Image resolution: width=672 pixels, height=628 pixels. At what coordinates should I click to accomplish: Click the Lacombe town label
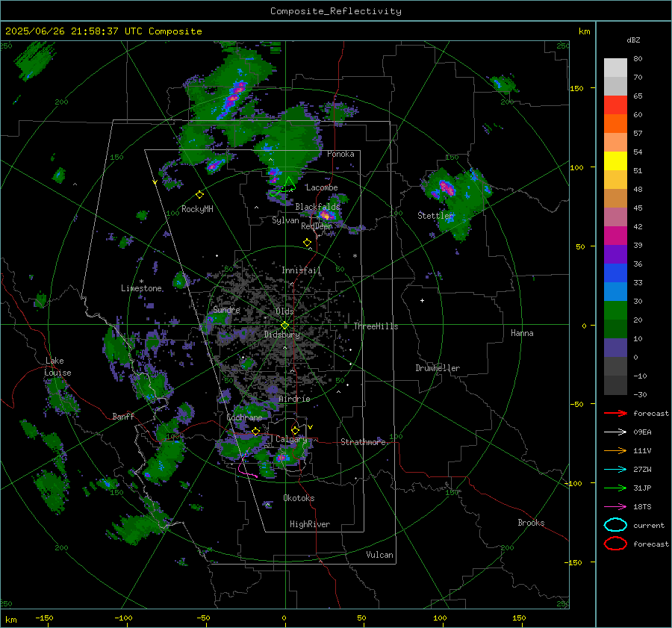tap(322, 187)
